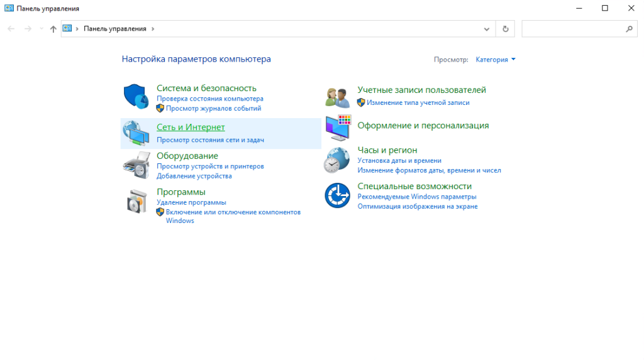
Task: Open Система и безопасность category
Action: [206, 88]
